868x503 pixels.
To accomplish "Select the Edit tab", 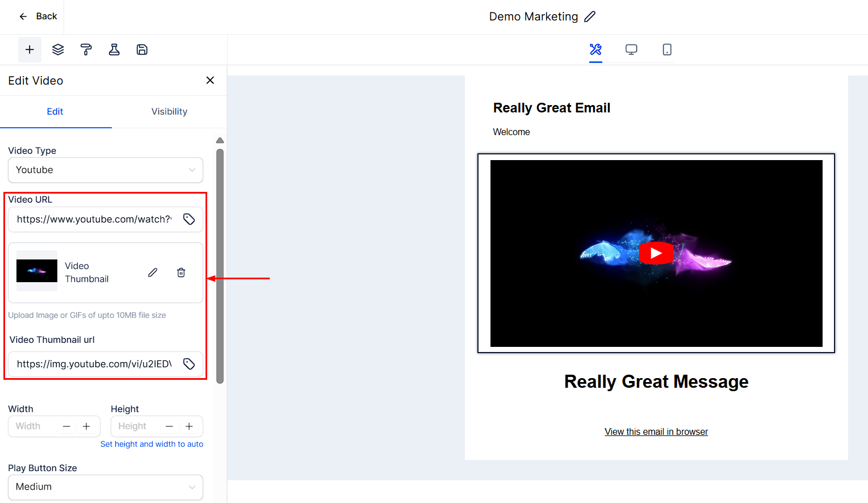I will click(x=55, y=111).
